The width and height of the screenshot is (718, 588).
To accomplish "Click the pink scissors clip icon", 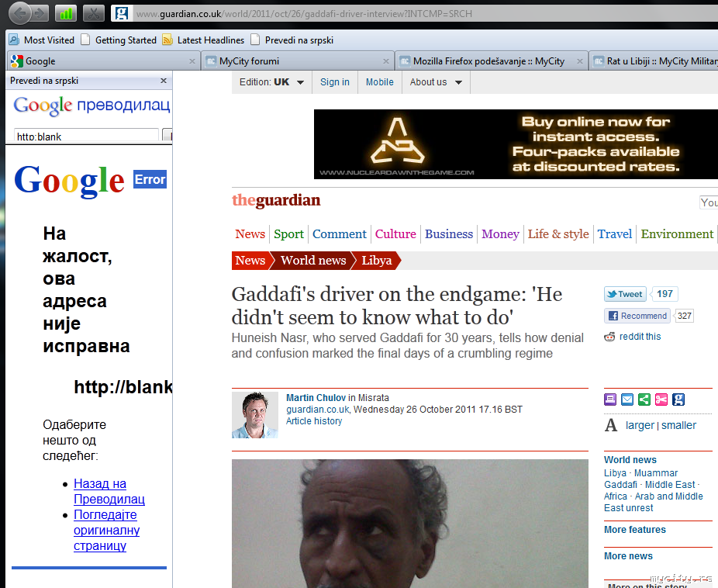I will pos(661,399).
